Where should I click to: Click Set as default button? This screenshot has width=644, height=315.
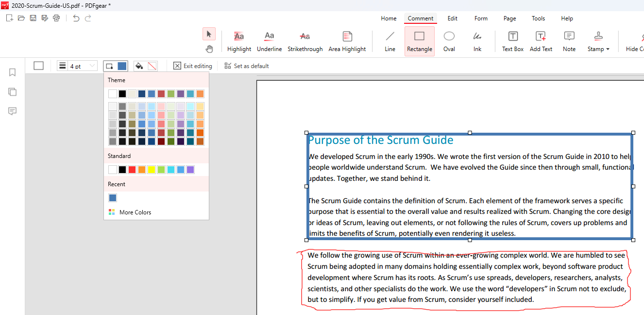(246, 66)
